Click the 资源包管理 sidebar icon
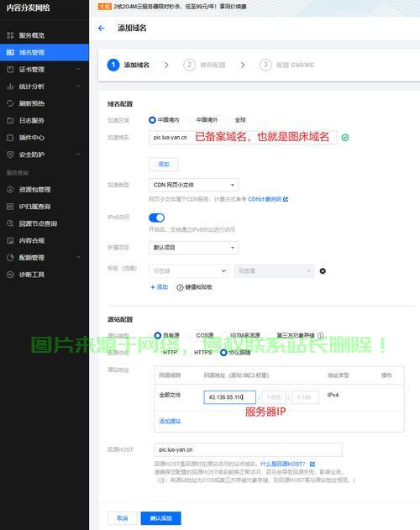This screenshot has height=530, width=420. [x=10, y=189]
